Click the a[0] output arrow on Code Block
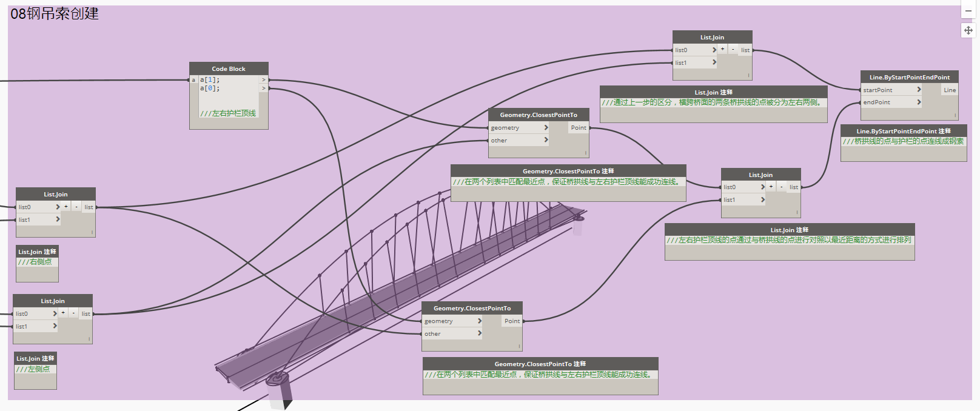 [x=264, y=89]
